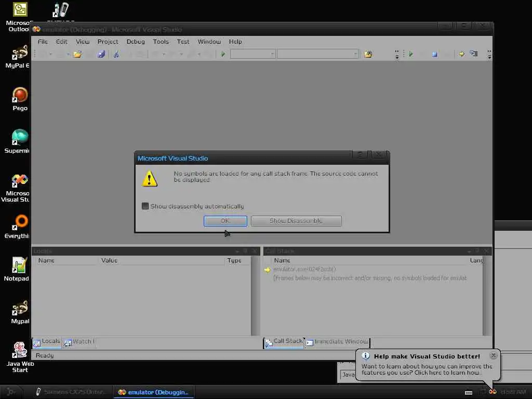Click the Start menu button on taskbar
This screenshot has width=532, height=399.
click(11, 392)
